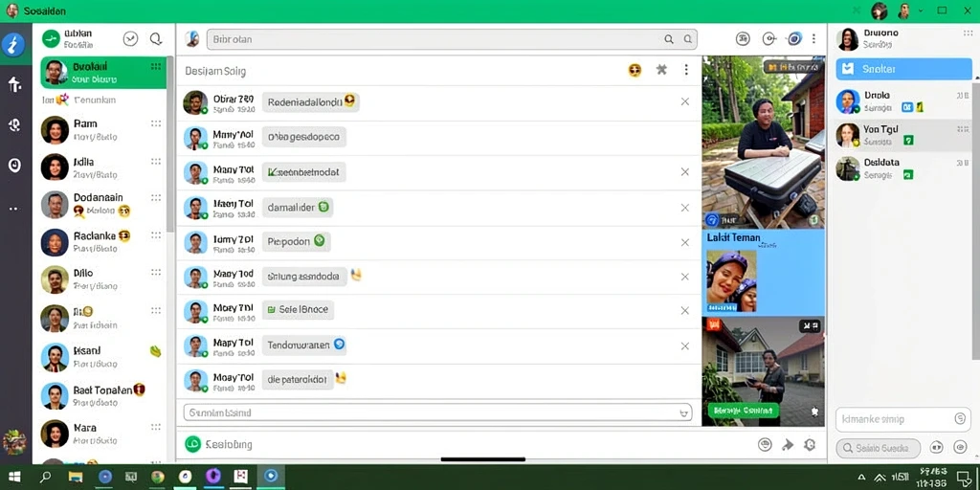Click the blue round icon in the dark sidebar

[13, 44]
